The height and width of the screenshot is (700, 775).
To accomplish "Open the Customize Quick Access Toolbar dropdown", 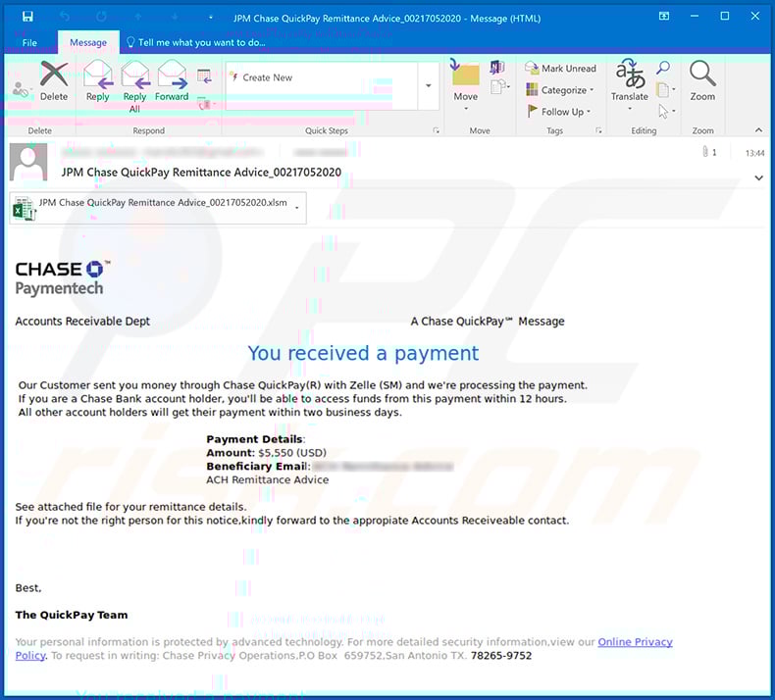I will [211, 18].
